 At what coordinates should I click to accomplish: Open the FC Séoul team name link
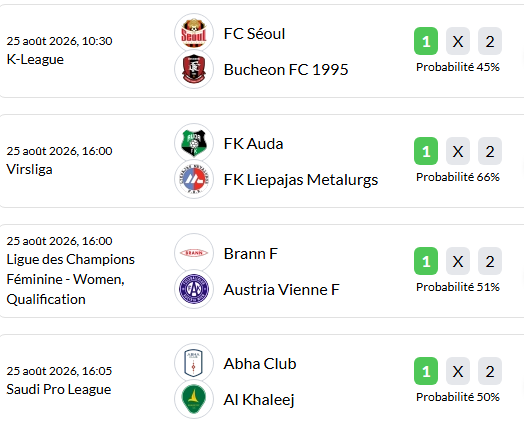tap(254, 34)
